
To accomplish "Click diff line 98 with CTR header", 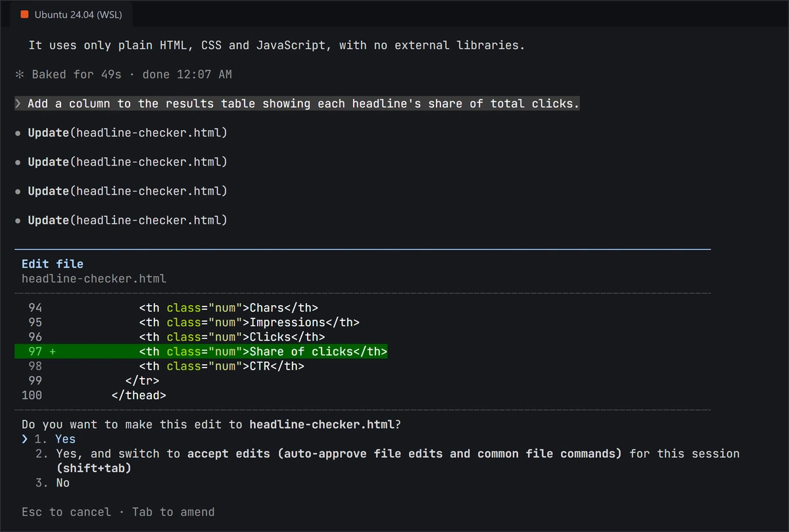I will 167,366.
